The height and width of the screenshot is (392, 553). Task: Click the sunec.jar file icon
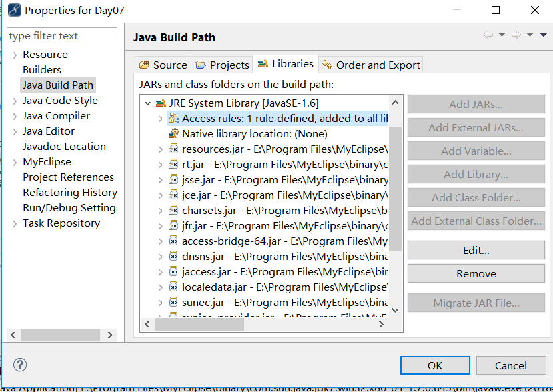pos(173,303)
